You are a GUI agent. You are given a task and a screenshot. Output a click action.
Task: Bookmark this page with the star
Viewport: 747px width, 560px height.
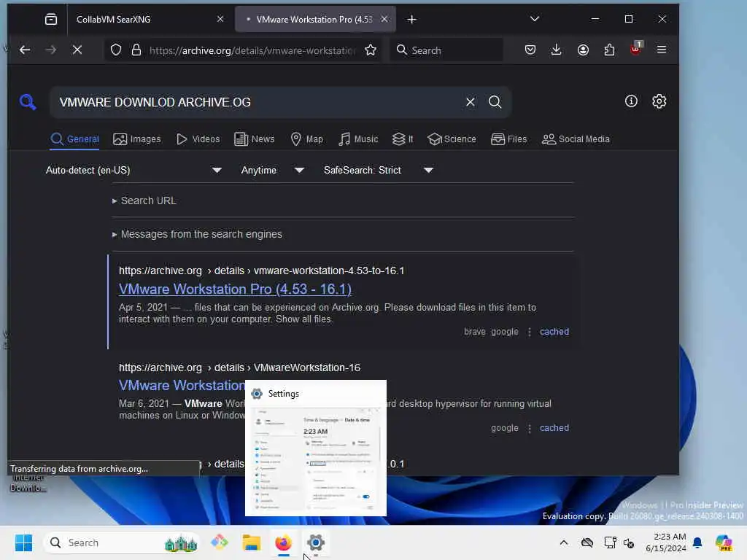click(x=371, y=50)
